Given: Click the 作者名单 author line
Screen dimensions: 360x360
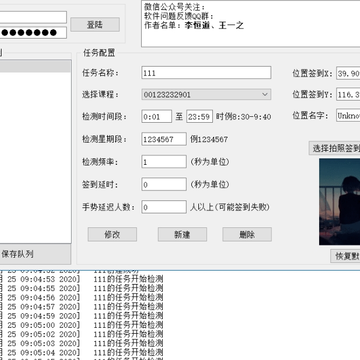Looking at the screenshot, I should pos(194,25).
